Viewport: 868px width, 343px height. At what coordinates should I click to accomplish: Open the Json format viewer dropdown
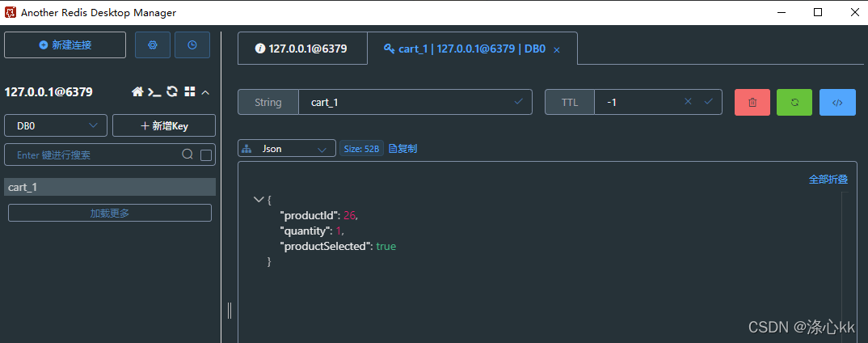(x=287, y=149)
